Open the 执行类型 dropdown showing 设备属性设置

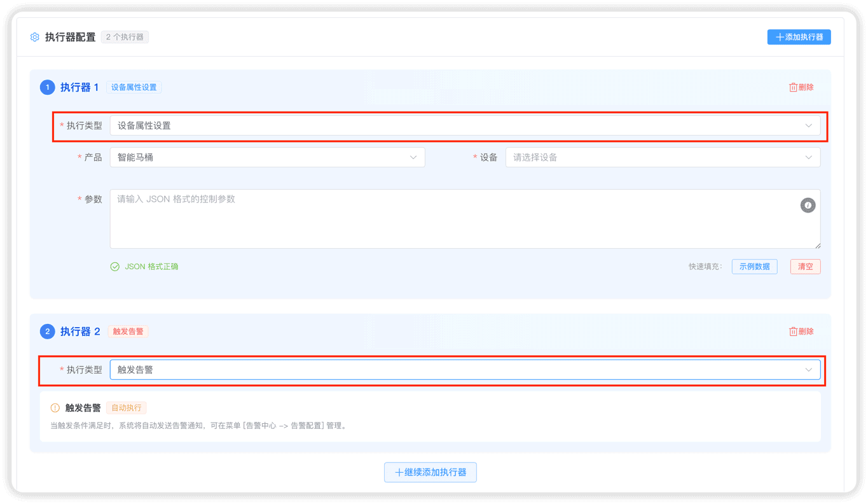tap(464, 125)
